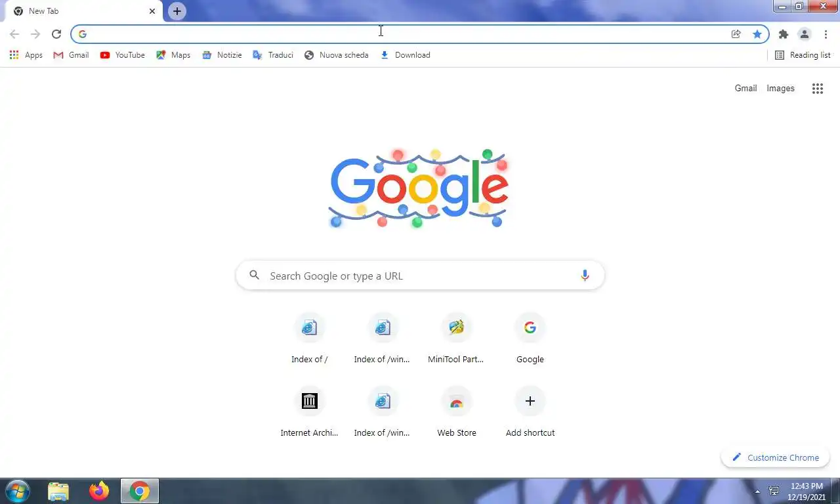Viewport: 840px width, 504px height.
Task: Open the Internet Archi... shortcut
Action: (310, 412)
